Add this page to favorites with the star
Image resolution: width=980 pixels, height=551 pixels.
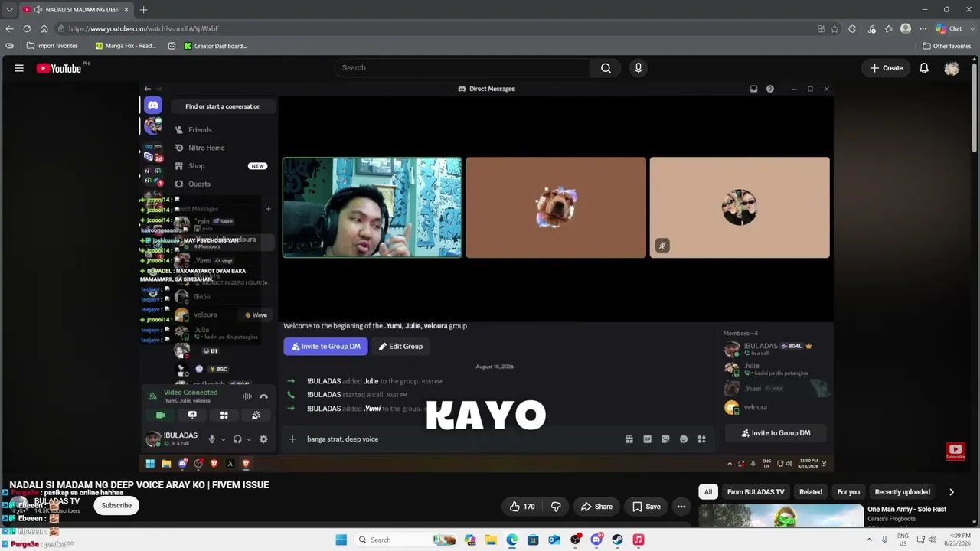point(835,29)
